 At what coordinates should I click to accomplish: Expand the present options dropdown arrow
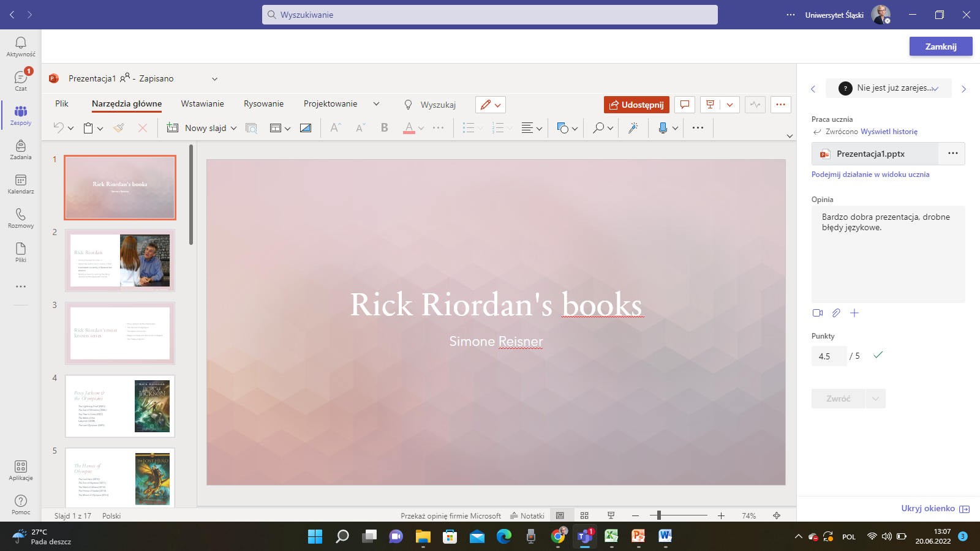click(x=729, y=105)
